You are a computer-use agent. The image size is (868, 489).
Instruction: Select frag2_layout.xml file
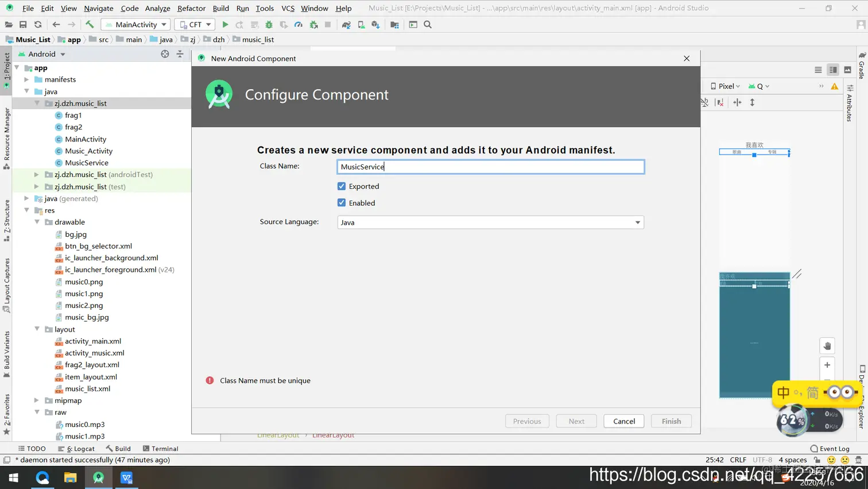92,365
